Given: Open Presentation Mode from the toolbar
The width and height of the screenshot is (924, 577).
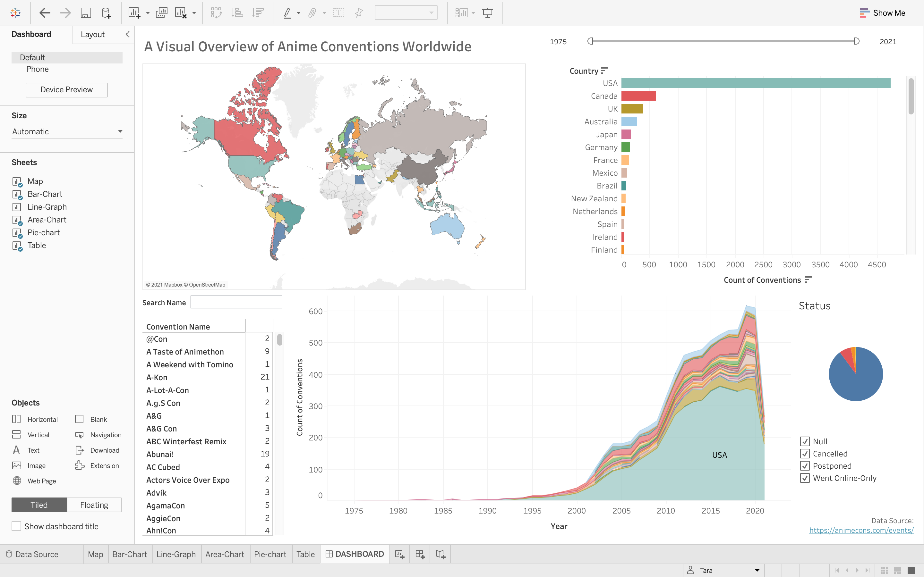Looking at the screenshot, I should (x=488, y=13).
